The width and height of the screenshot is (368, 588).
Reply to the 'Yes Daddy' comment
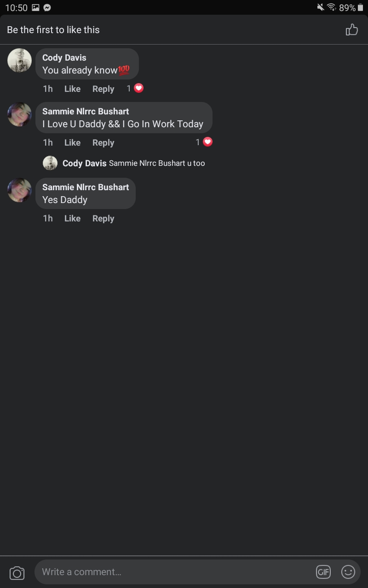pyautogui.click(x=103, y=219)
